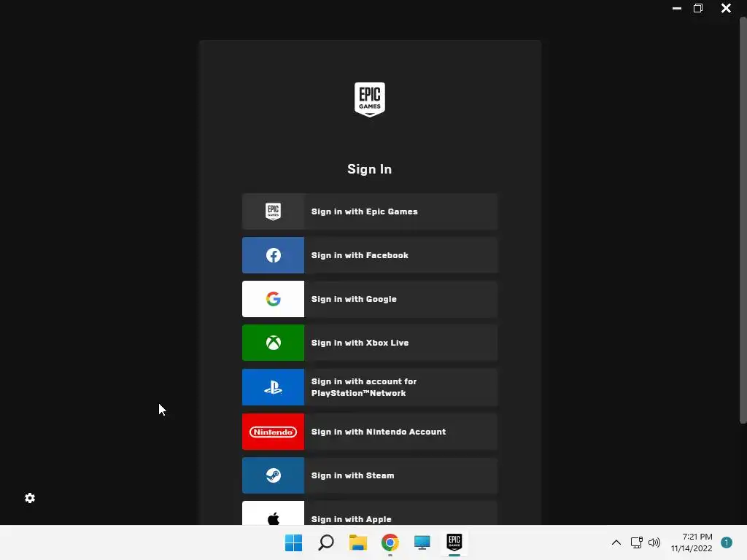
Task: Choose Sign in with Facebook
Action: coord(370,255)
